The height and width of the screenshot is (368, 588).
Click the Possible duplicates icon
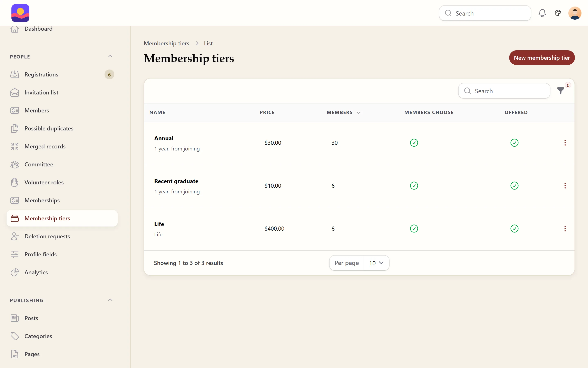click(14, 129)
